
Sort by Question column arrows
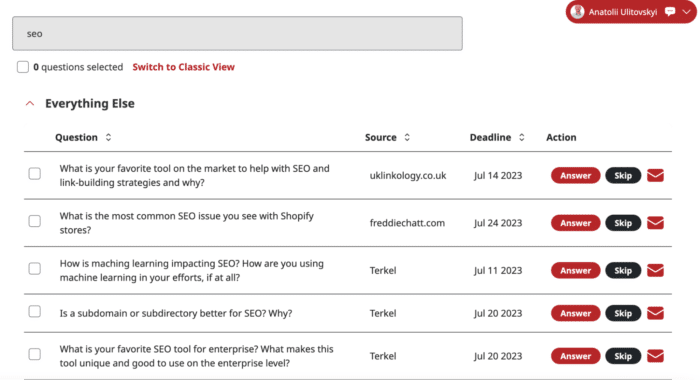pos(108,137)
